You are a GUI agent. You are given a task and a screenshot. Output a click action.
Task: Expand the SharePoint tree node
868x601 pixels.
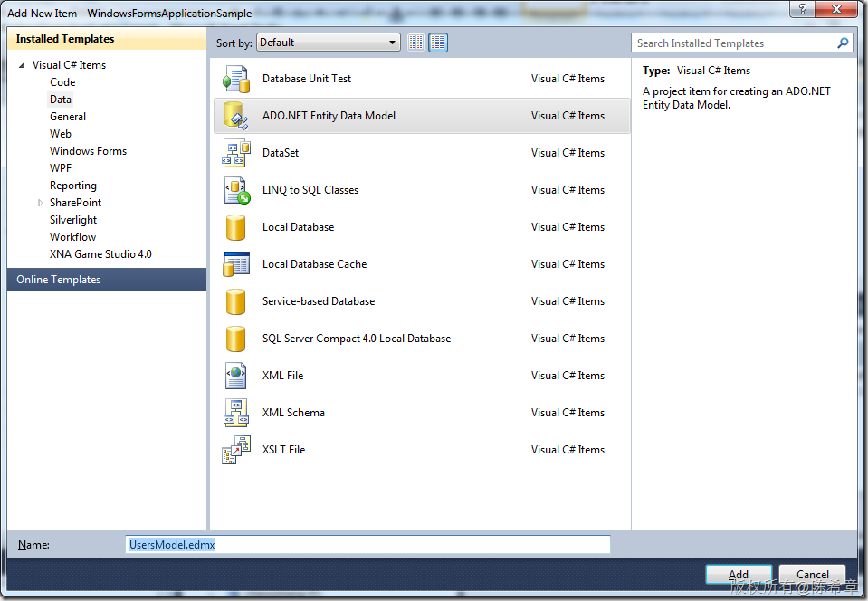(40, 203)
